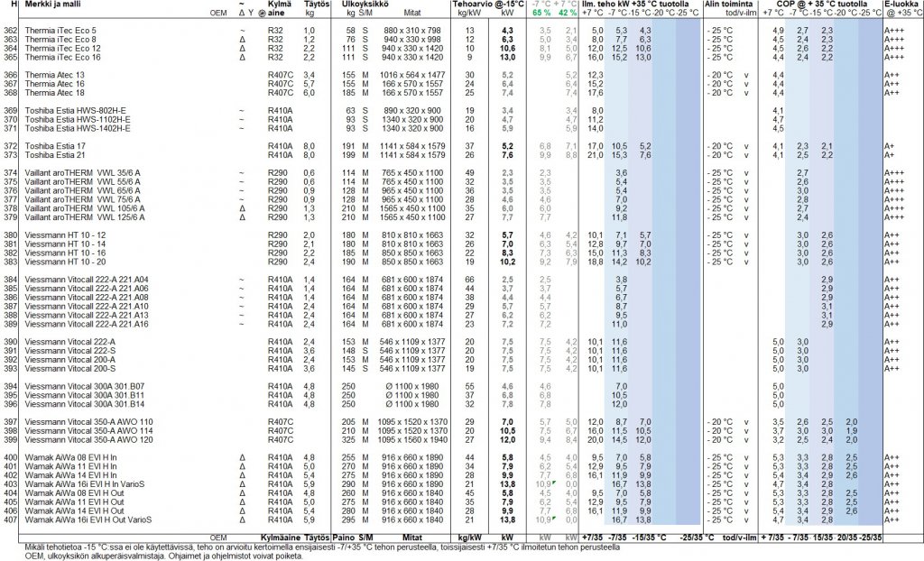The width and height of the screenshot is (924, 561).
Task: Click the Toshiba Estia 21 cell
Action: (56, 154)
